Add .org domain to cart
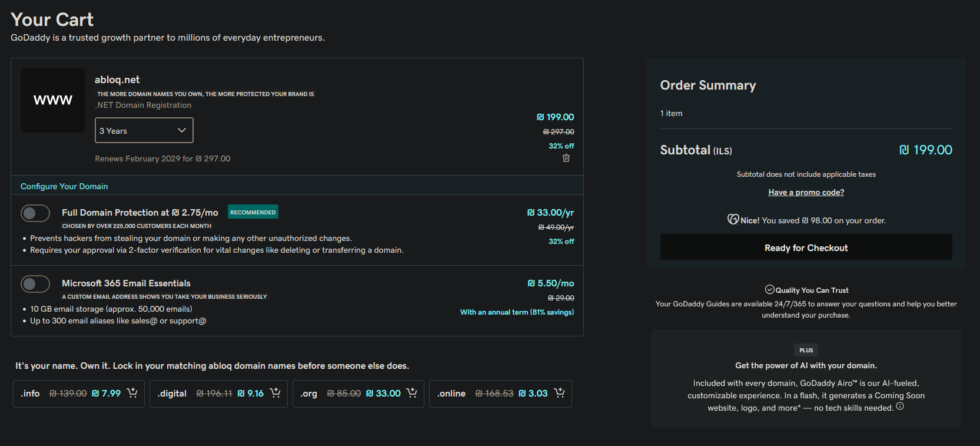Image resolution: width=980 pixels, height=446 pixels. click(x=411, y=393)
